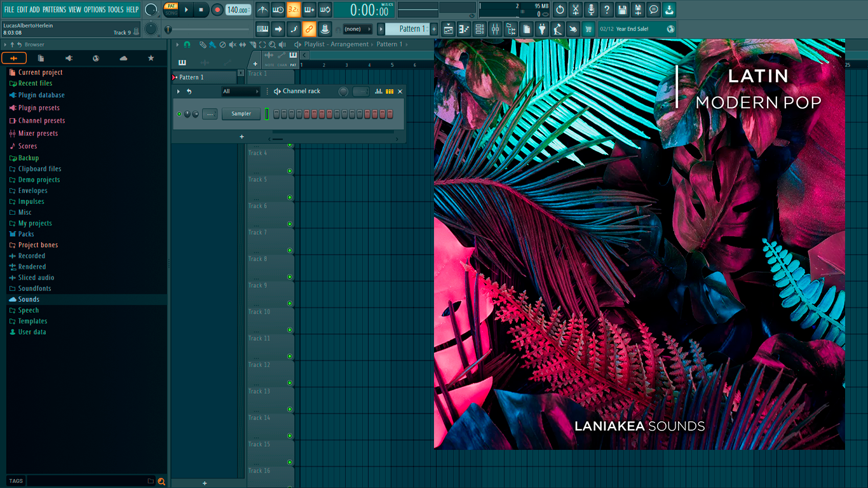
Task: Select the playlist zoom tool
Action: click(273, 44)
